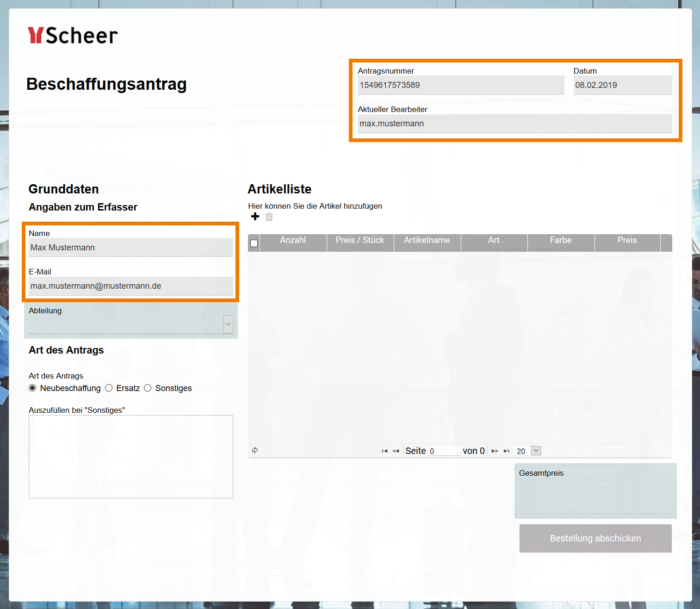Select the Neubeschaffung radio button

point(32,388)
